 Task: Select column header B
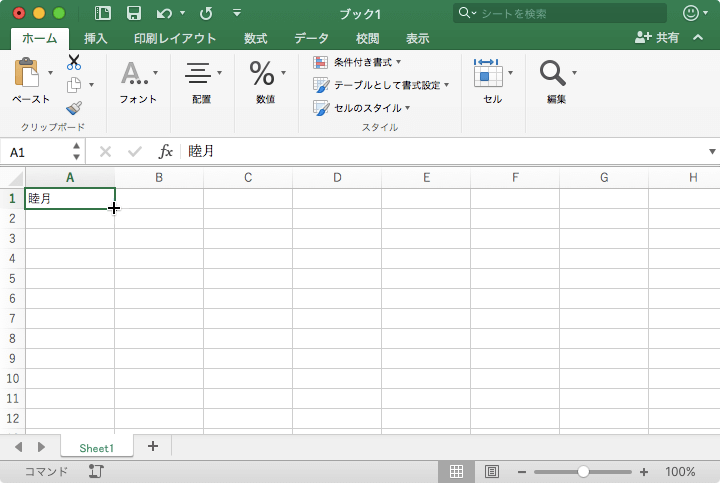pos(159,178)
